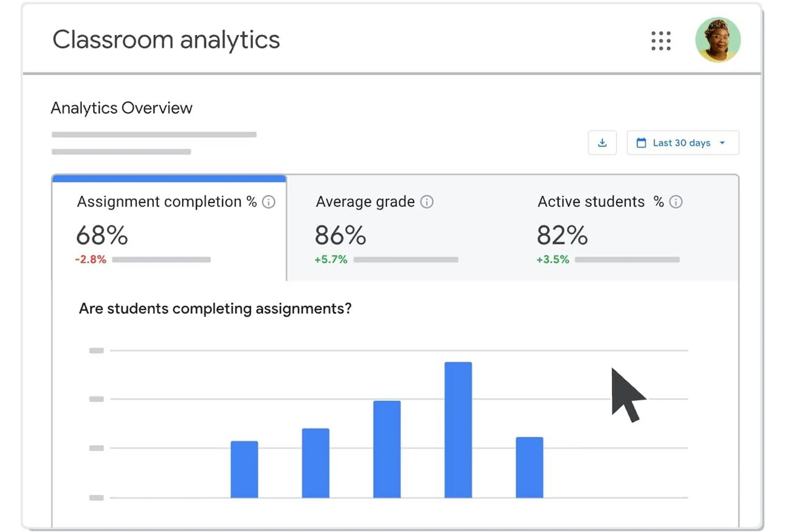
Task: Click dropdown arrow beside Last 30 days
Action: pyautogui.click(x=722, y=143)
